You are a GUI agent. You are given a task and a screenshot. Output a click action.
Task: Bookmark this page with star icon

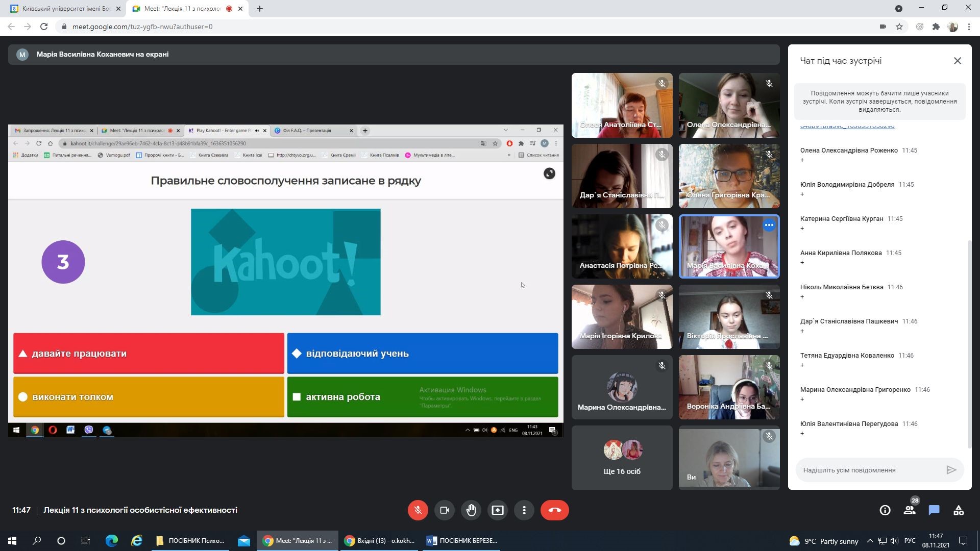[899, 27]
